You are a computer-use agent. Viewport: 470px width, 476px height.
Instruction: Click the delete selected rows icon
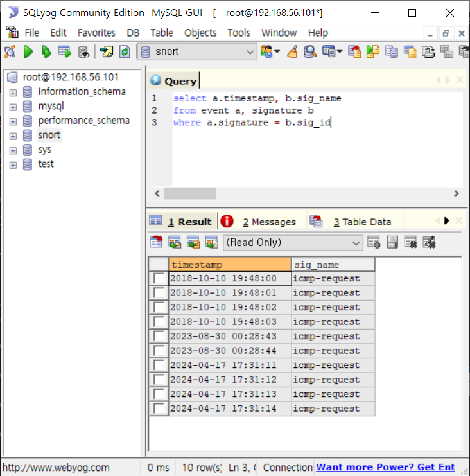(x=410, y=242)
